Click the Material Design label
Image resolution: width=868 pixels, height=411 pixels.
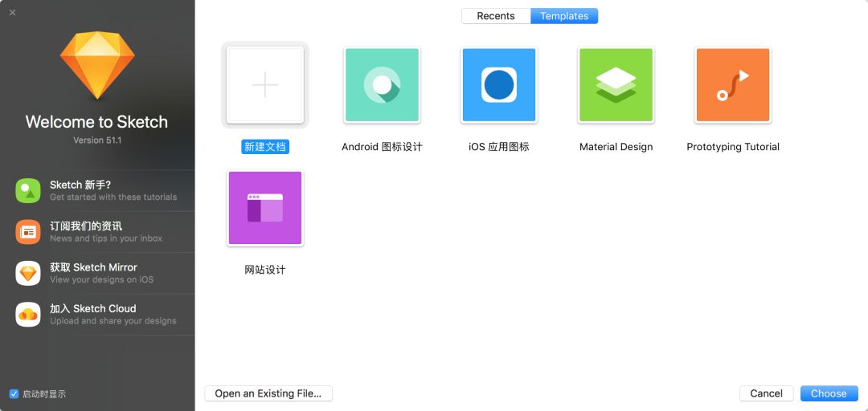click(616, 147)
